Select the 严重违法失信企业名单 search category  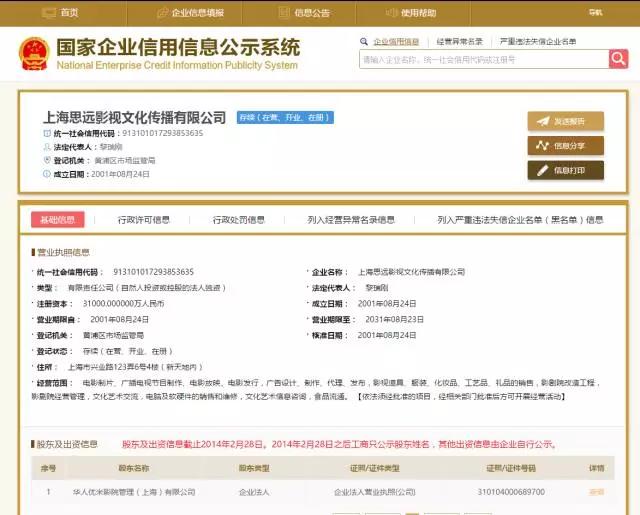coord(538,42)
